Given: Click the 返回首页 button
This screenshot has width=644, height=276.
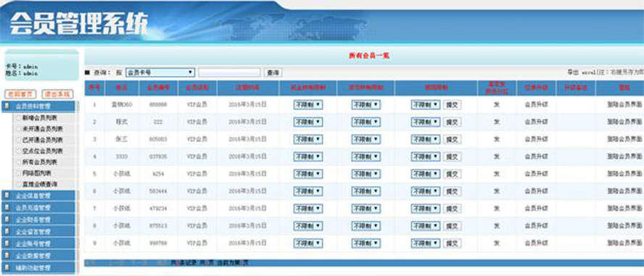Looking at the screenshot, I should 20,94.
